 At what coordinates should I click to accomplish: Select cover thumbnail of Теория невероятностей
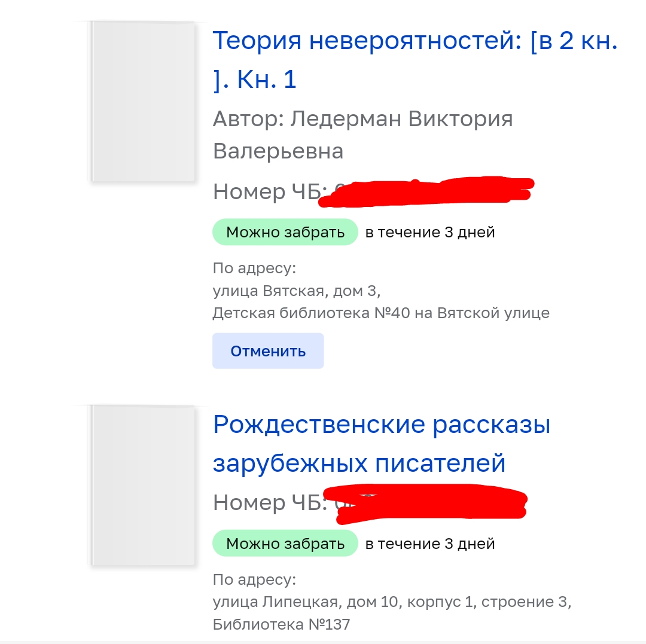tap(142, 101)
